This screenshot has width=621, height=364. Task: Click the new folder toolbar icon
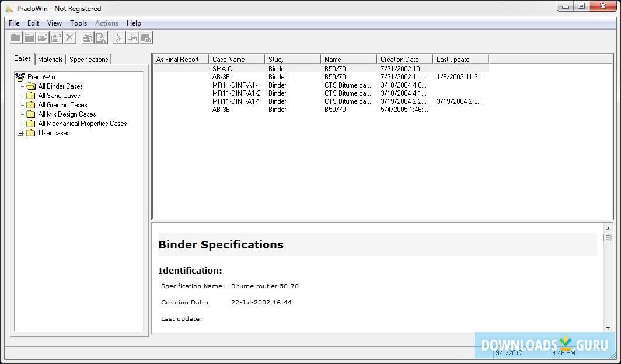[16, 38]
